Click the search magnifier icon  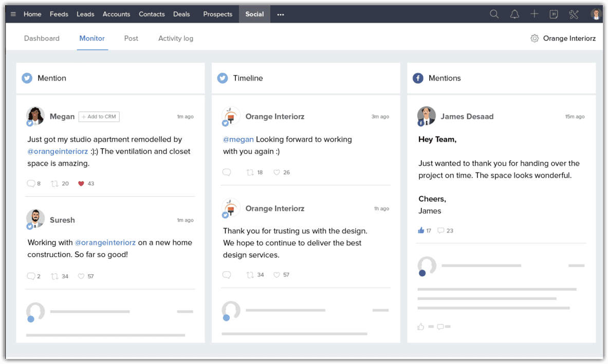pyautogui.click(x=494, y=14)
